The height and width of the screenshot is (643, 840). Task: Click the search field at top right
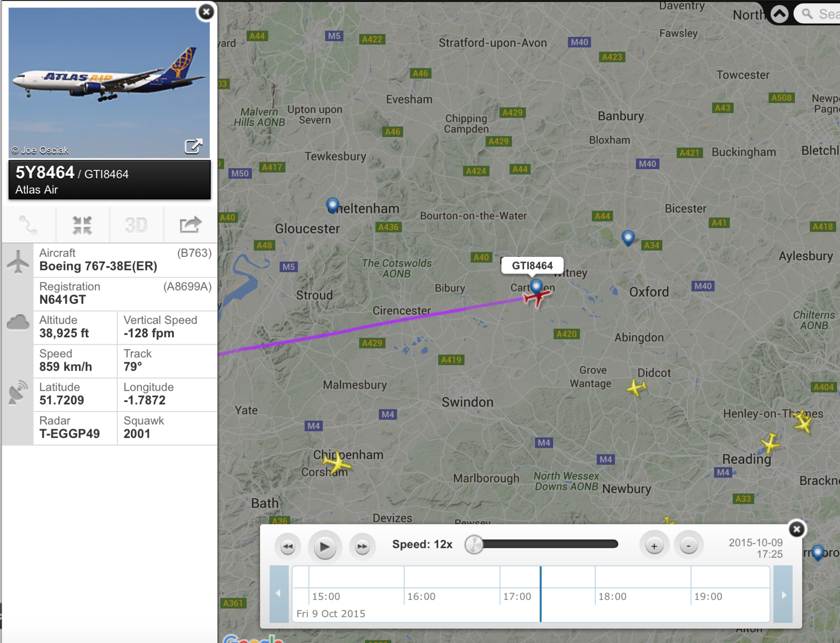(x=820, y=14)
